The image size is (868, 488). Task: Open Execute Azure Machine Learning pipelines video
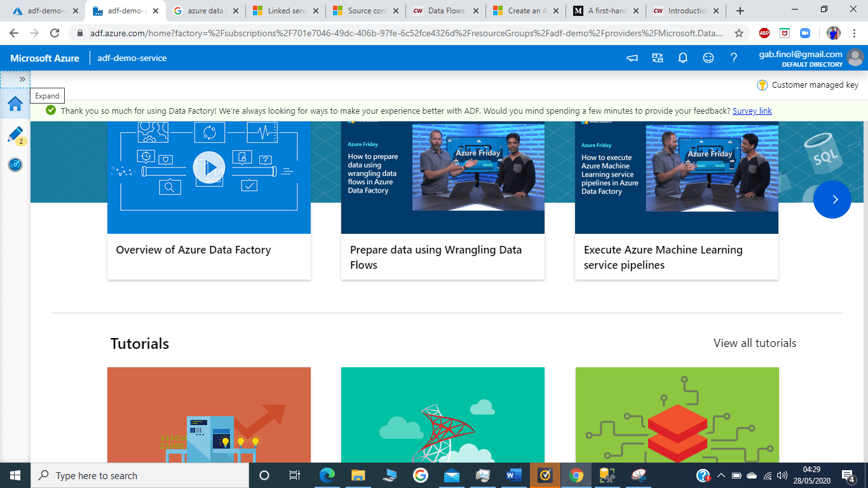(676, 178)
